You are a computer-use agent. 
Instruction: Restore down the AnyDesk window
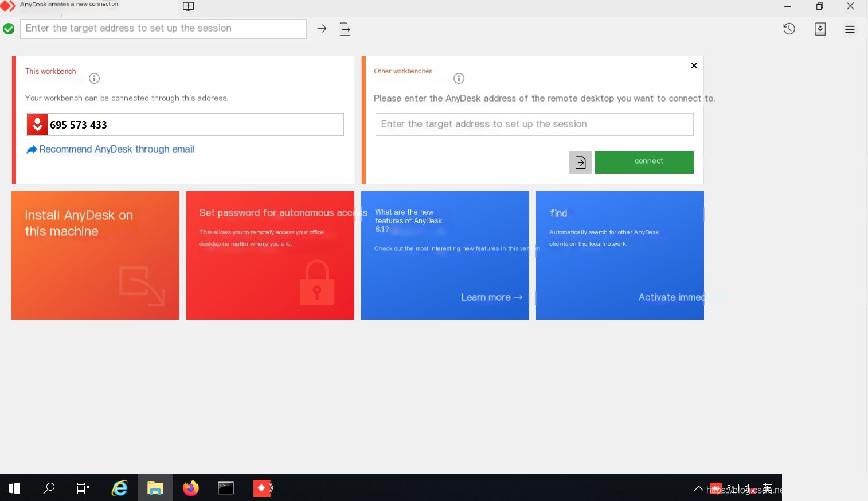[819, 6]
